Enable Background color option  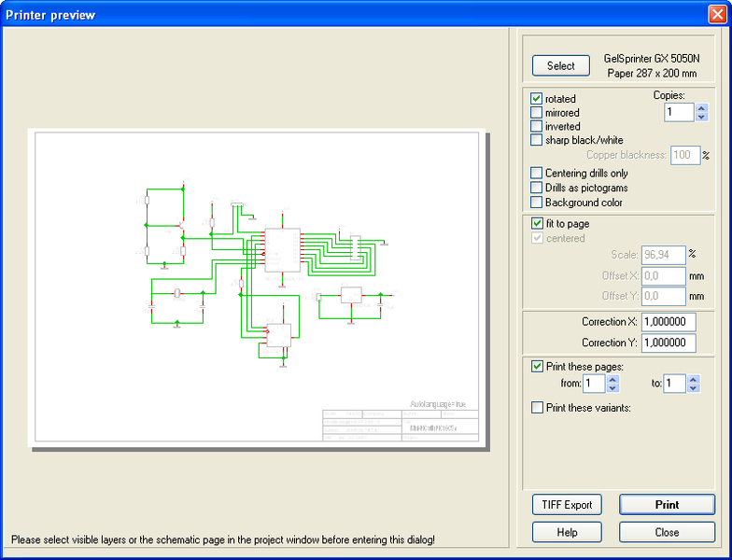point(536,202)
